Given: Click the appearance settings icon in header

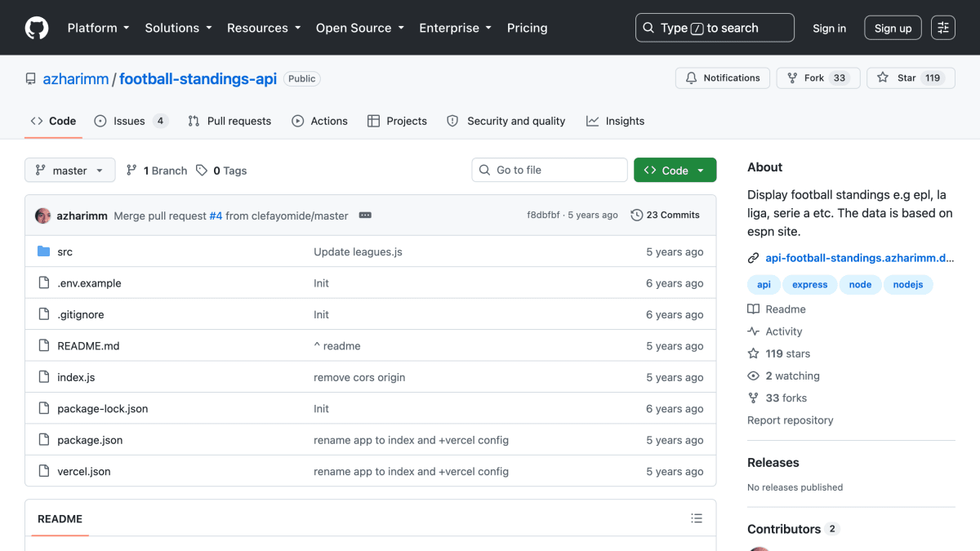Looking at the screenshot, I should point(943,28).
